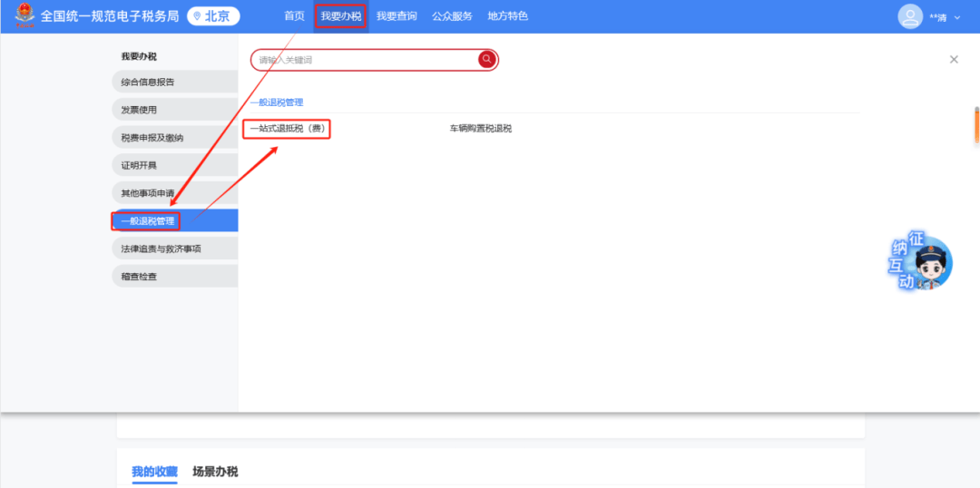Click the user avatar icon
Image resolution: width=980 pixels, height=488 pixels.
tap(909, 16)
